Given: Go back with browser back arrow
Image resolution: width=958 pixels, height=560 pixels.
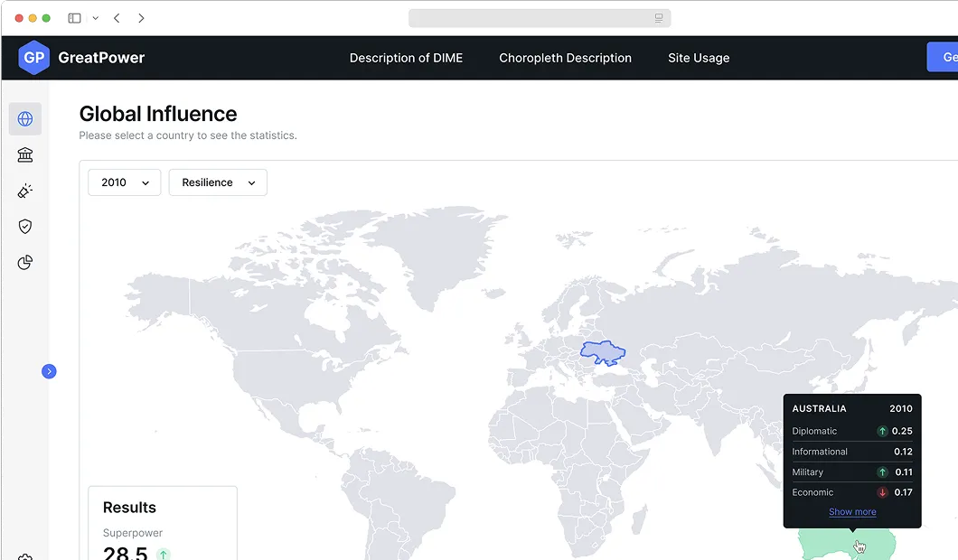Looking at the screenshot, I should [x=117, y=18].
